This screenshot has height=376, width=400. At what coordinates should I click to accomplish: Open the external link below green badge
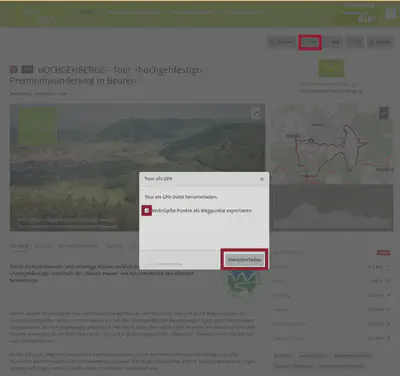(x=331, y=91)
